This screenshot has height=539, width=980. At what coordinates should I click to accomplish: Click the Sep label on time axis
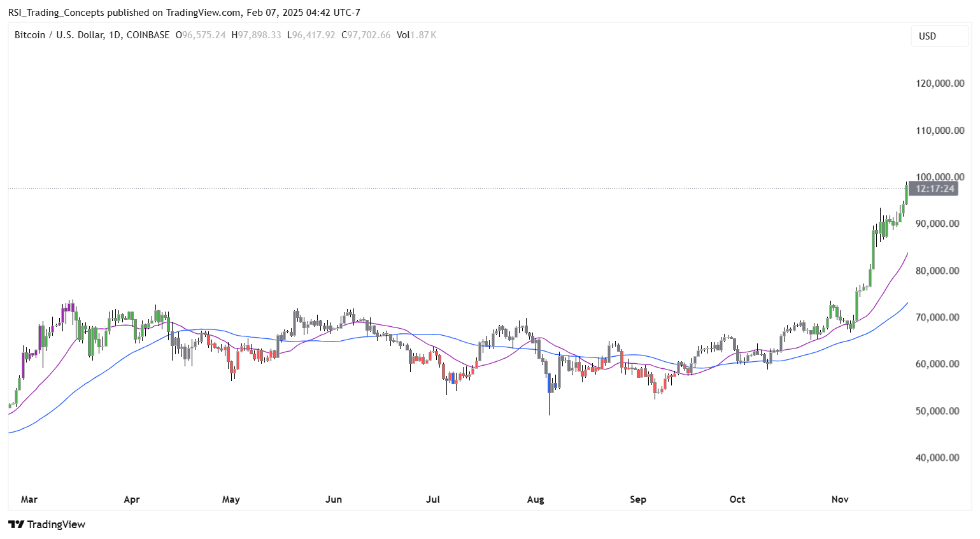click(x=638, y=499)
